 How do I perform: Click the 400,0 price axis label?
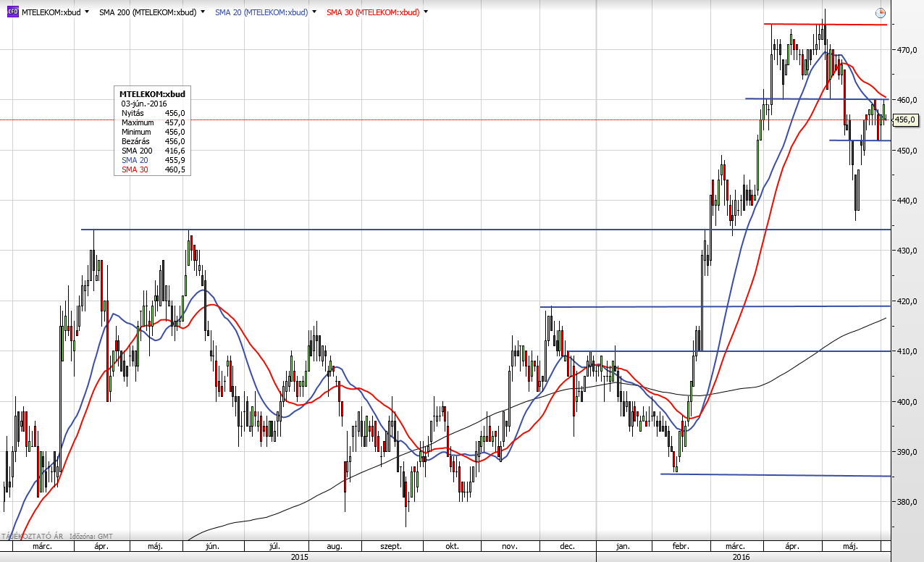[907, 401]
